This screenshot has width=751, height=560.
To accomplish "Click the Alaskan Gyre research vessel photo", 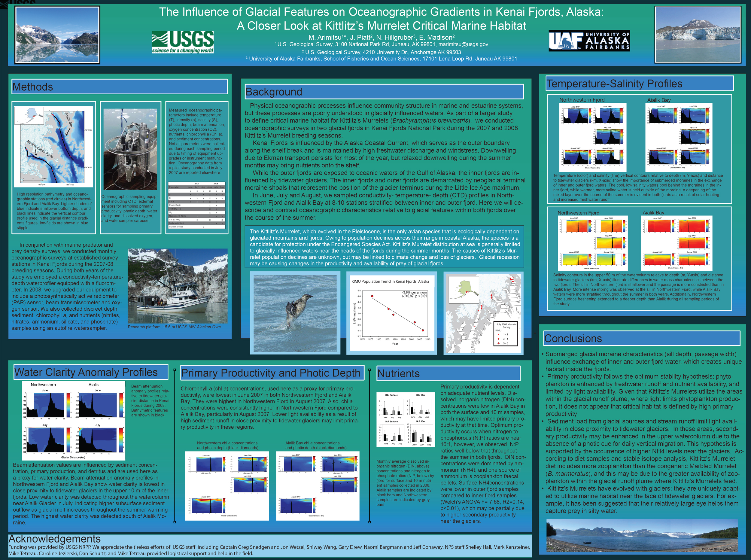I will (177, 286).
